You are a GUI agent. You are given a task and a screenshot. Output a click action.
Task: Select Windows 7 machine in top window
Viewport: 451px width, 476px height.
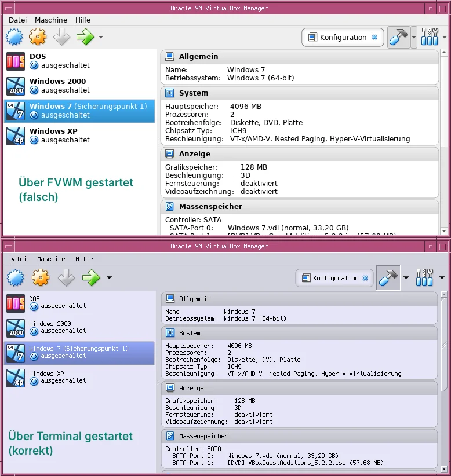79,111
